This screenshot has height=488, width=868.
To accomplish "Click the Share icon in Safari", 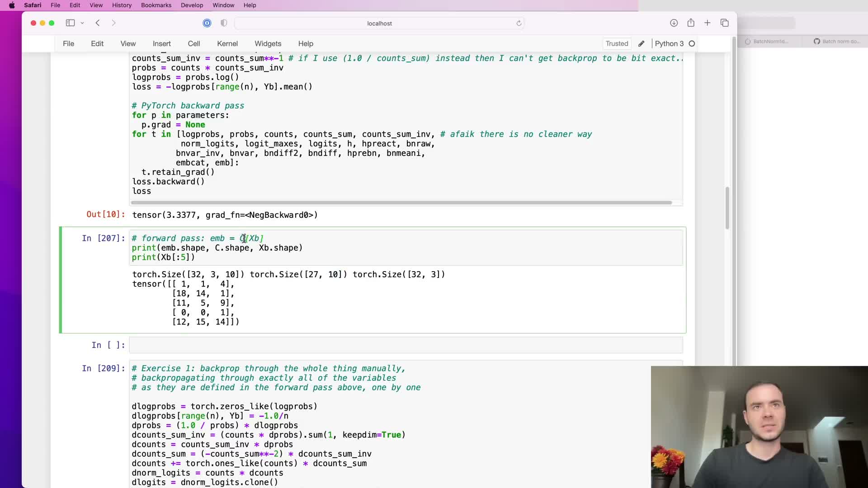I will tap(691, 23).
